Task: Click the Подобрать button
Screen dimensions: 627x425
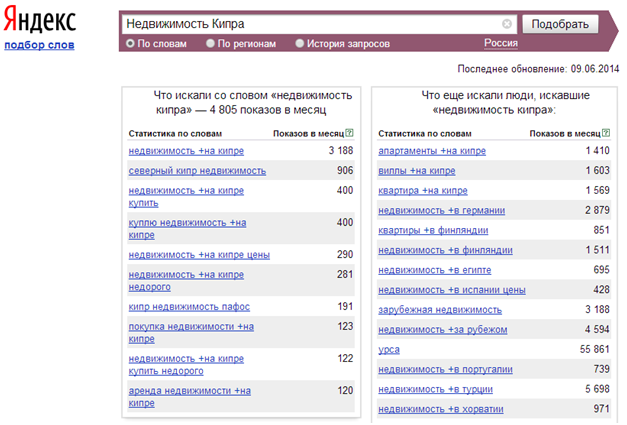Action: pos(560,24)
